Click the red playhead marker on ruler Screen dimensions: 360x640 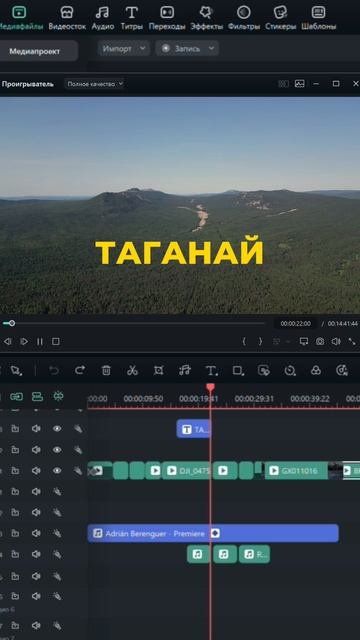[210, 387]
